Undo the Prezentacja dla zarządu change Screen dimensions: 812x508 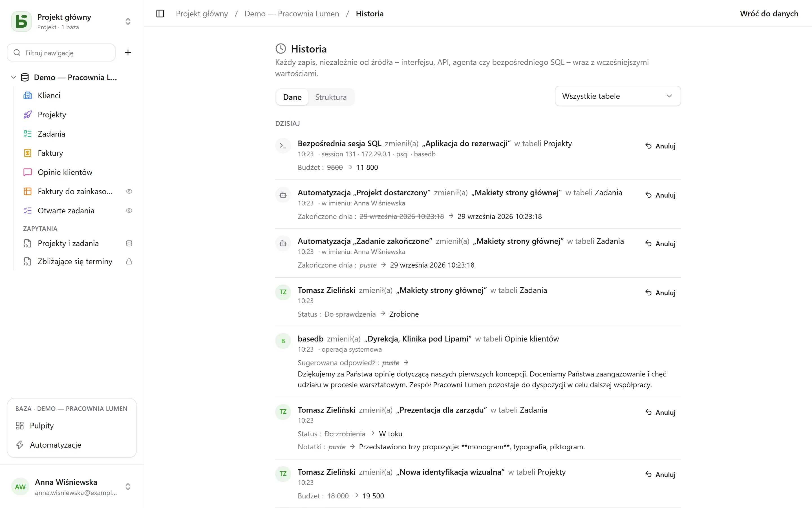(660, 412)
